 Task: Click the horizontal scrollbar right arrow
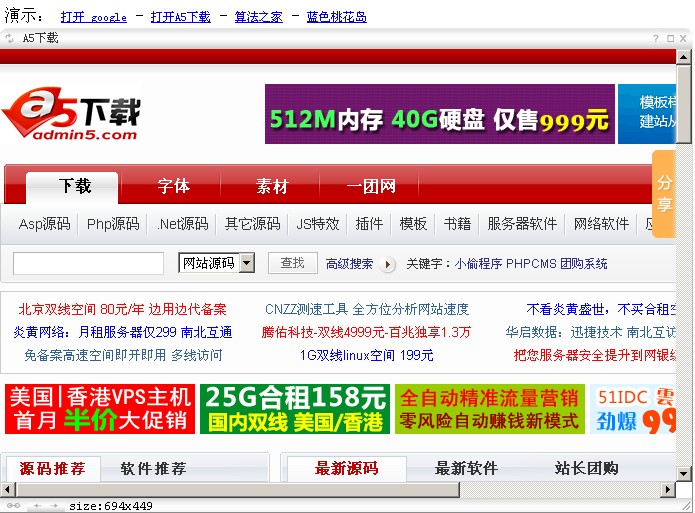[668, 490]
